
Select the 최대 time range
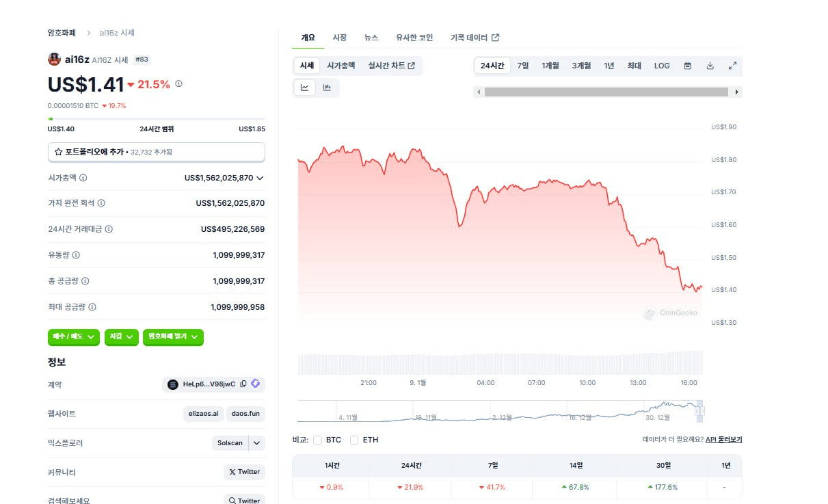point(635,66)
